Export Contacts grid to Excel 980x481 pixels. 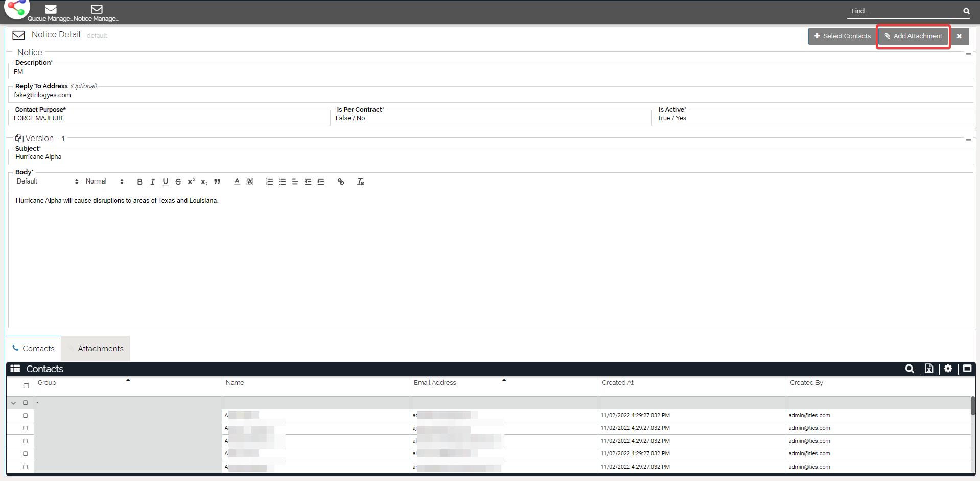929,369
